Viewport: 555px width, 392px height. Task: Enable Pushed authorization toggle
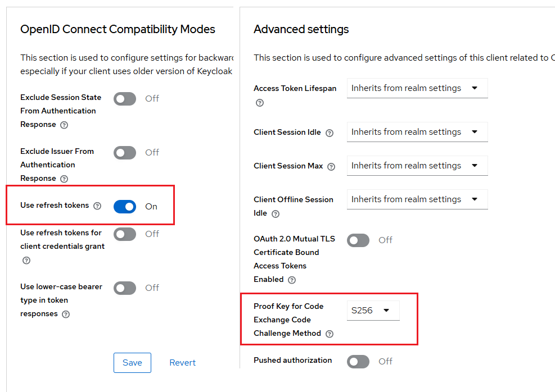(358, 362)
